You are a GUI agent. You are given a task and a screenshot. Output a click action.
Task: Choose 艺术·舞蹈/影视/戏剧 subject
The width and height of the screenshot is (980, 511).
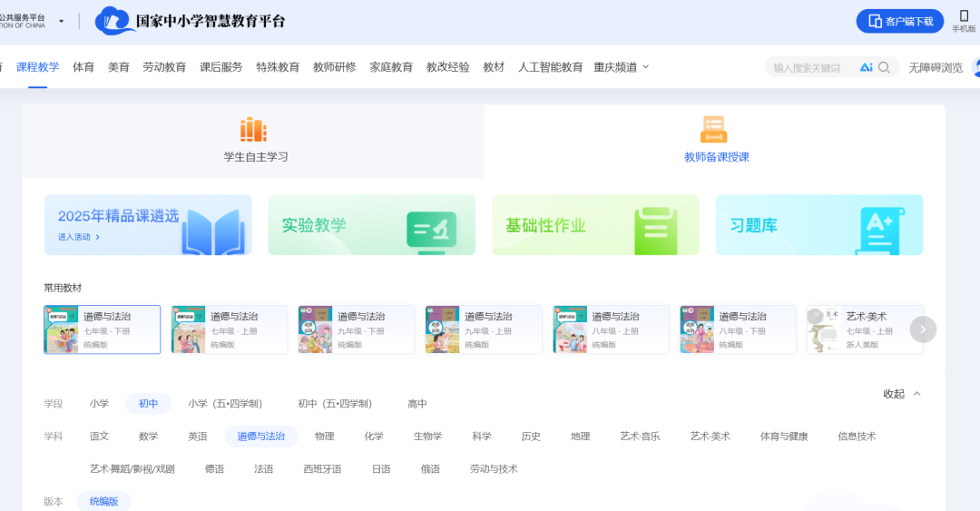pos(132,468)
